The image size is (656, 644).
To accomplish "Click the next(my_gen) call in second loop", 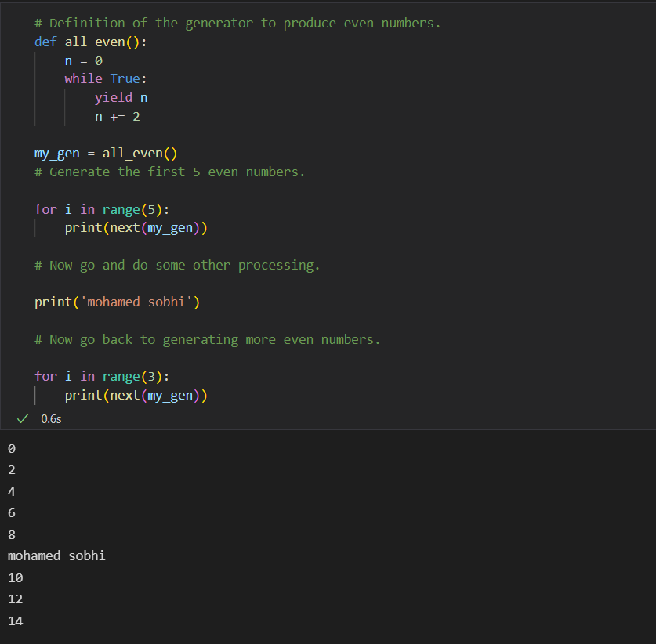I will [154, 395].
